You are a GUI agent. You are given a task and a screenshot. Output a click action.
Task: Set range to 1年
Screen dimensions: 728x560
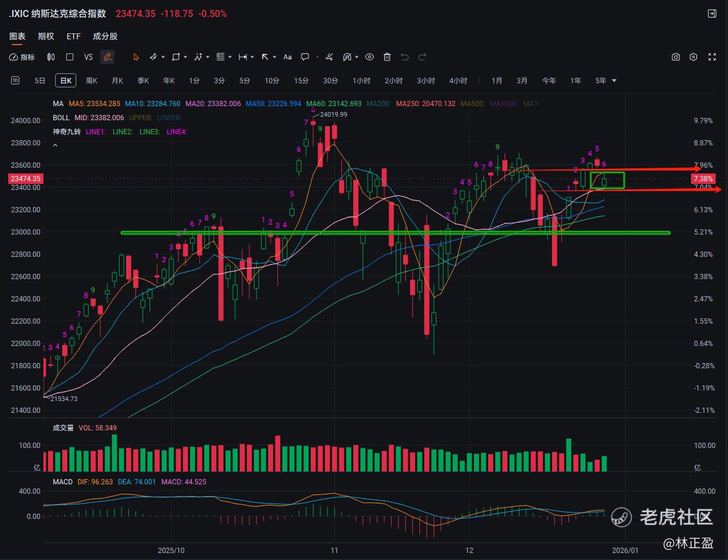(x=575, y=81)
